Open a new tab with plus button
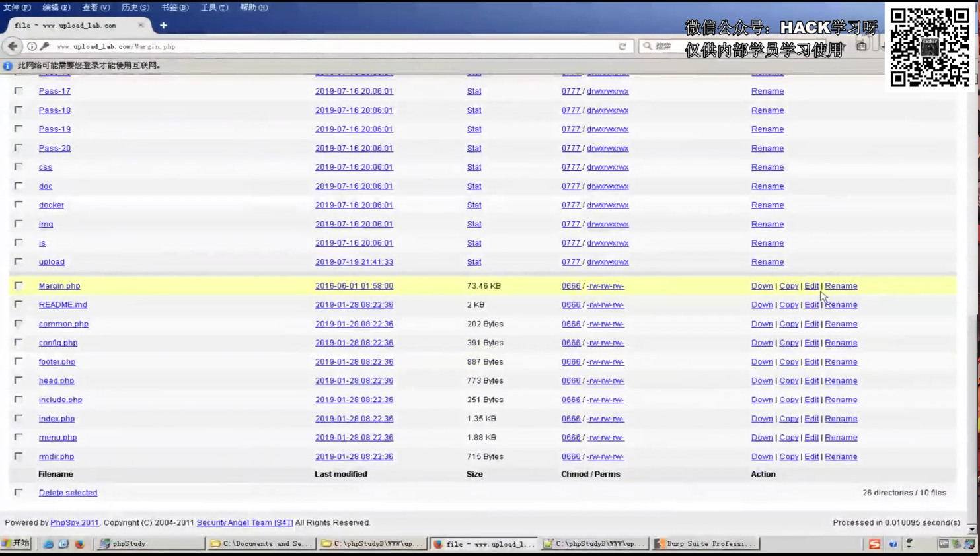 pyautogui.click(x=163, y=26)
